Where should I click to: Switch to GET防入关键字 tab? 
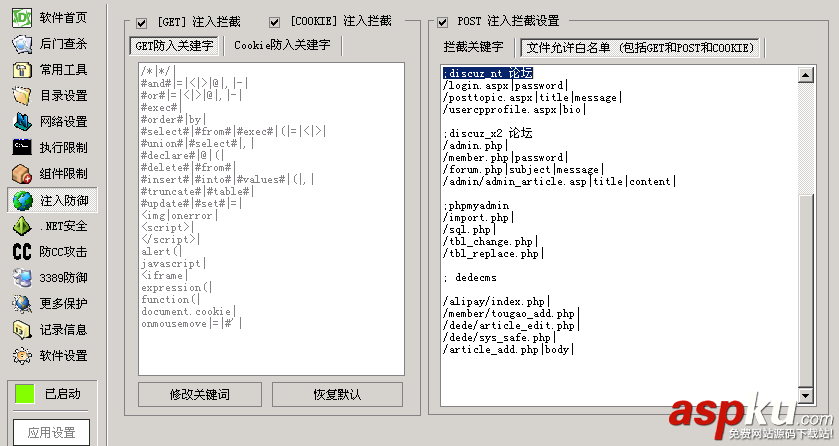tap(174, 46)
